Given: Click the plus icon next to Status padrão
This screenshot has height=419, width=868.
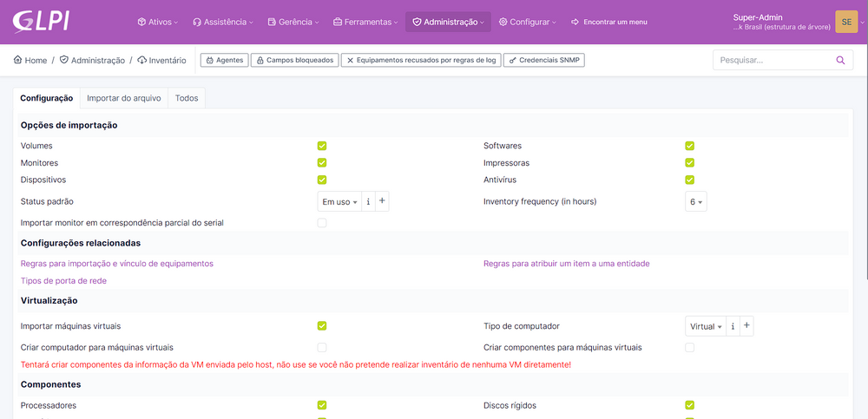Looking at the screenshot, I should point(382,201).
